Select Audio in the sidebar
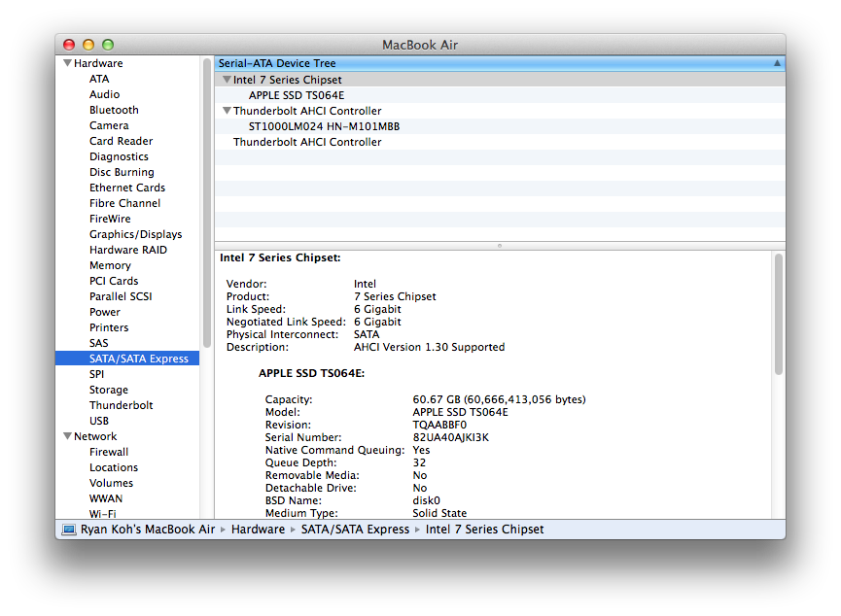841x616 pixels. (105, 94)
